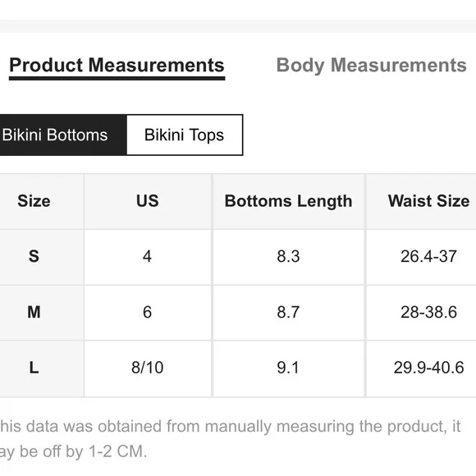Viewport: 476px width, 476px height.
Task: Click the Size column header
Action: [x=34, y=201]
